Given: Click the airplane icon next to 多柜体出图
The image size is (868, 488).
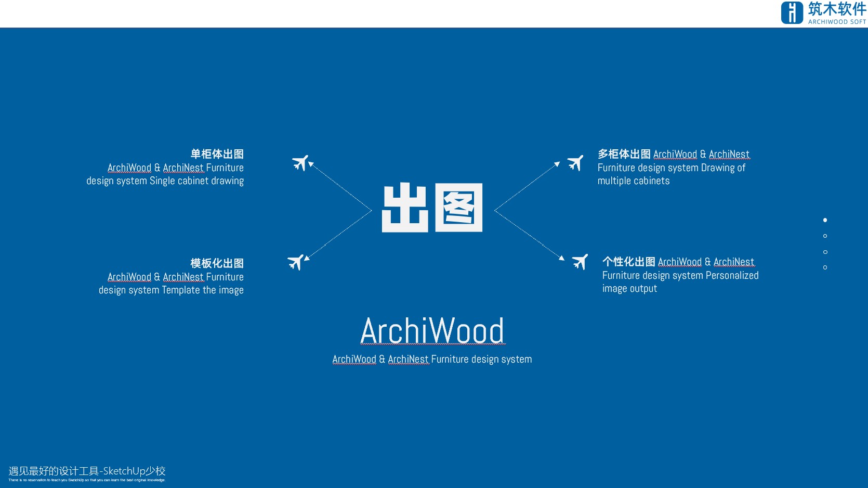Looking at the screenshot, I should [x=575, y=163].
